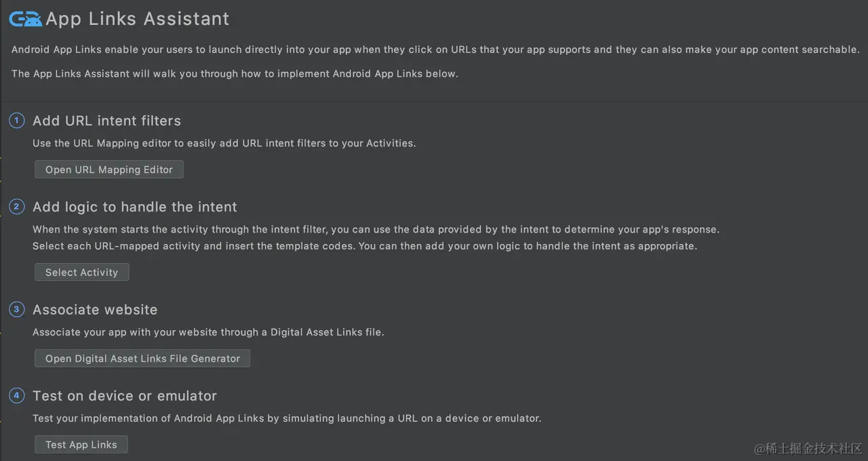Click the 'Select each URL-mapped activity' instruction line
Viewport: 868px width, 461px height.
(364, 245)
